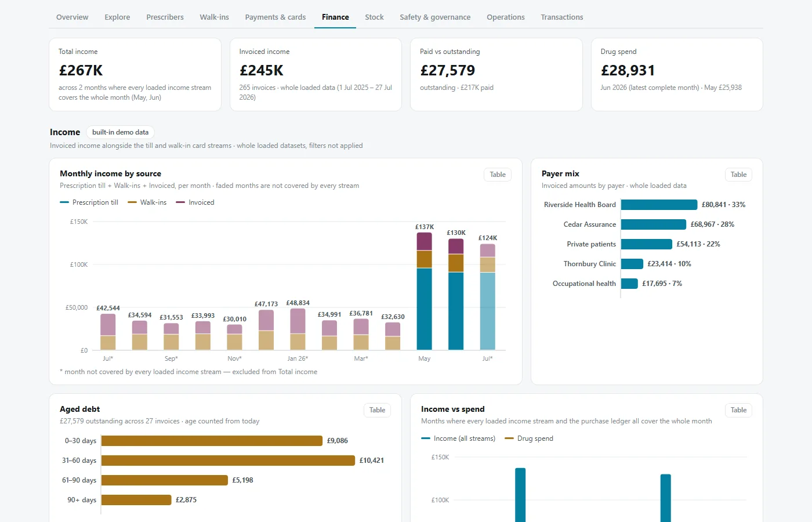Click the '£2,875' aged debt value

click(x=186, y=500)
